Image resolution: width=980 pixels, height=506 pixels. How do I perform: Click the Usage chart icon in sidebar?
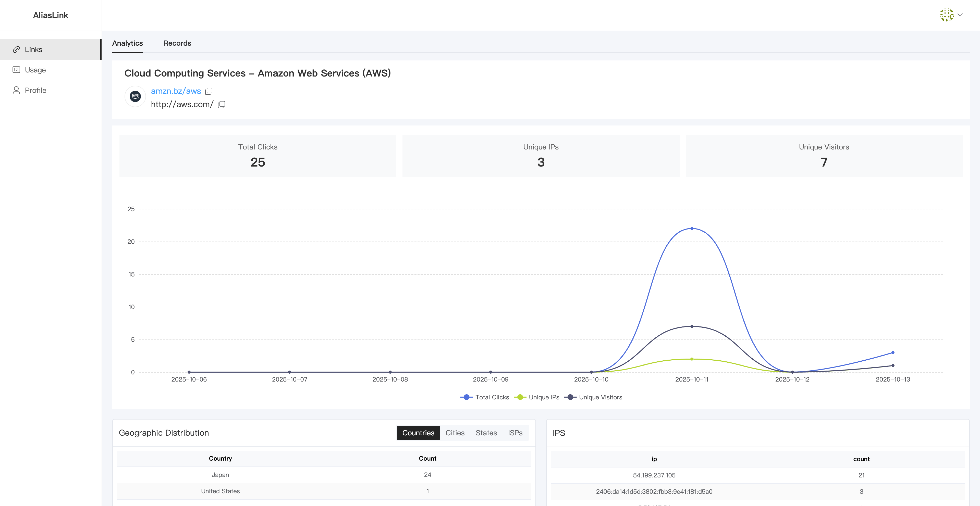(16, 70)
